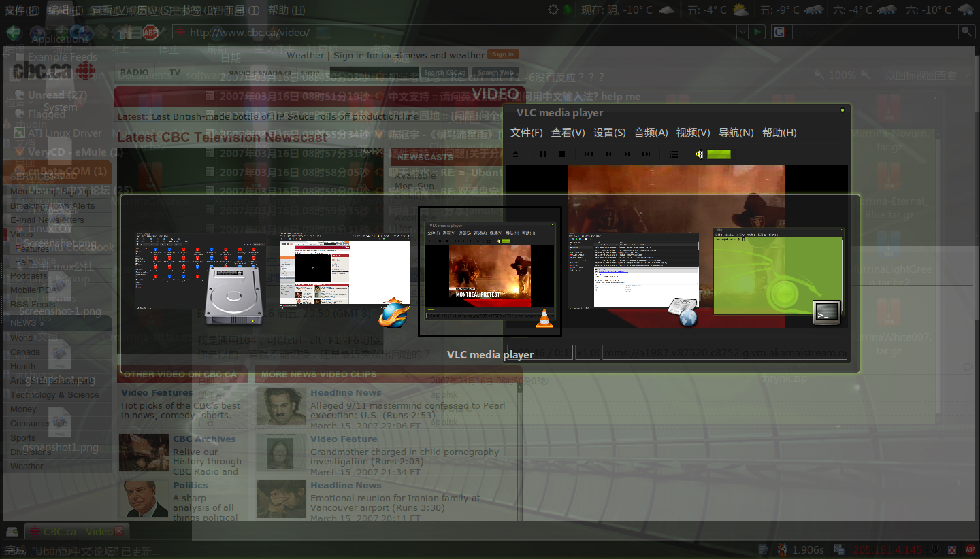
Task: Open VLC 帮助(H) menu
Action: (779, 133)
